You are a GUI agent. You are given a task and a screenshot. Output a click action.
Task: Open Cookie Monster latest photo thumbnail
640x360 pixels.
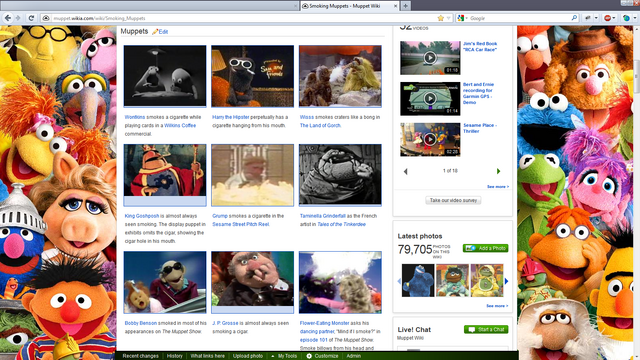(x=418, y=280)
